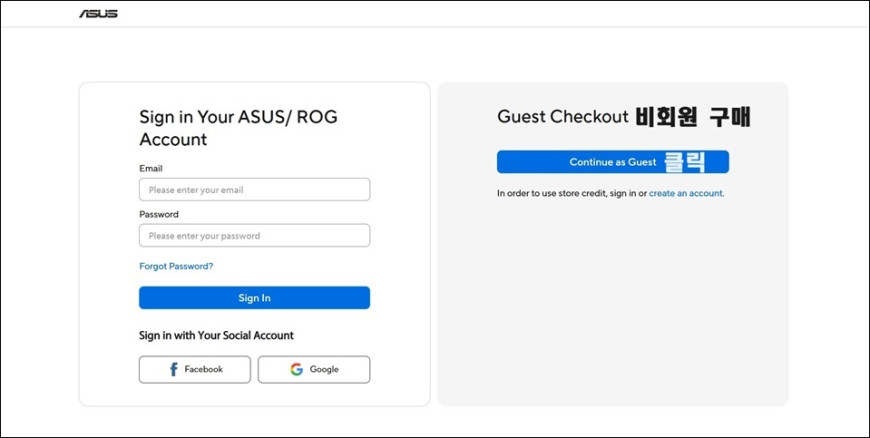Image resolution: width=870 pixels, height=438 pixels.
Task: Click the Google "G" logo icon
Action: (x=297, y=370)
